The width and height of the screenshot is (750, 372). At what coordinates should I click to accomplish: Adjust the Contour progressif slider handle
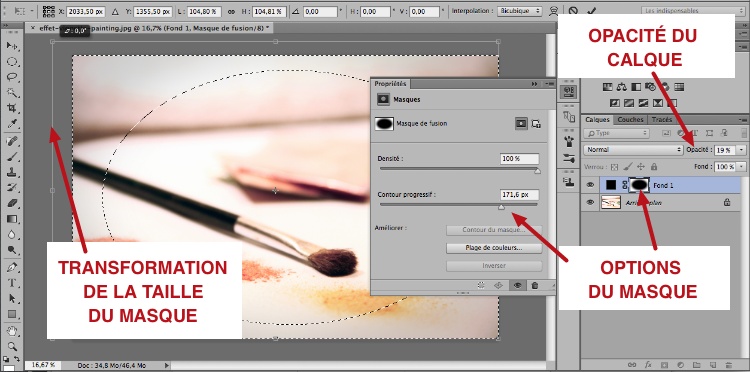(x=501, y=207)
